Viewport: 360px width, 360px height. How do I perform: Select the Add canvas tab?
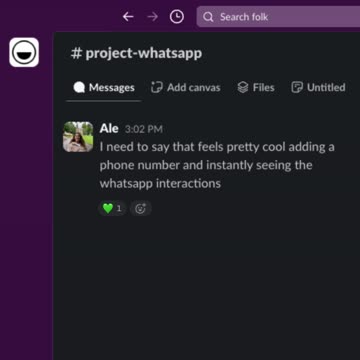coord(186,88)
